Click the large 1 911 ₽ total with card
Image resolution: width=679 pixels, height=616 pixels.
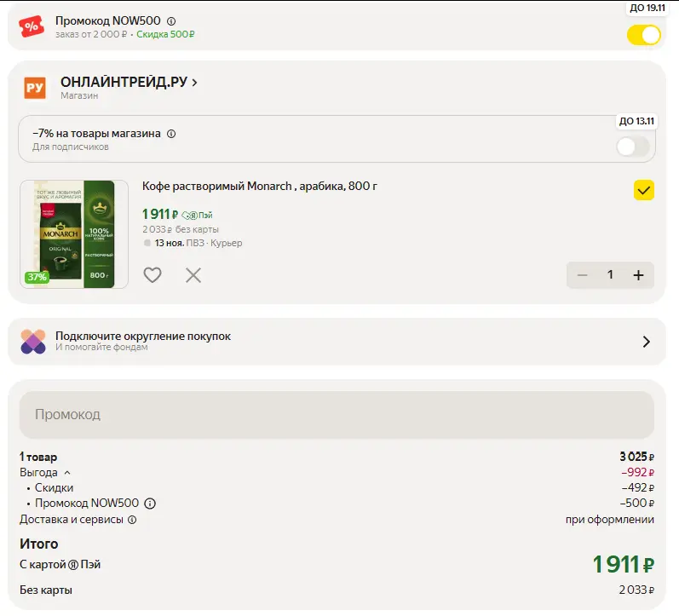click(623, 564)
